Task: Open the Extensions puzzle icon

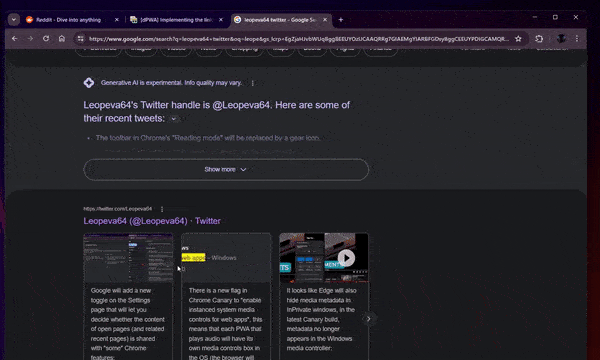Action: (x=539, y=39)
